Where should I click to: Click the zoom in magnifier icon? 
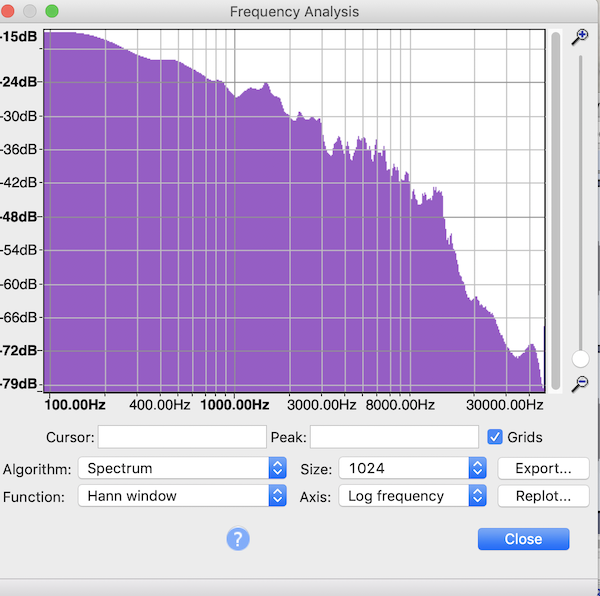tap(579, 37)
